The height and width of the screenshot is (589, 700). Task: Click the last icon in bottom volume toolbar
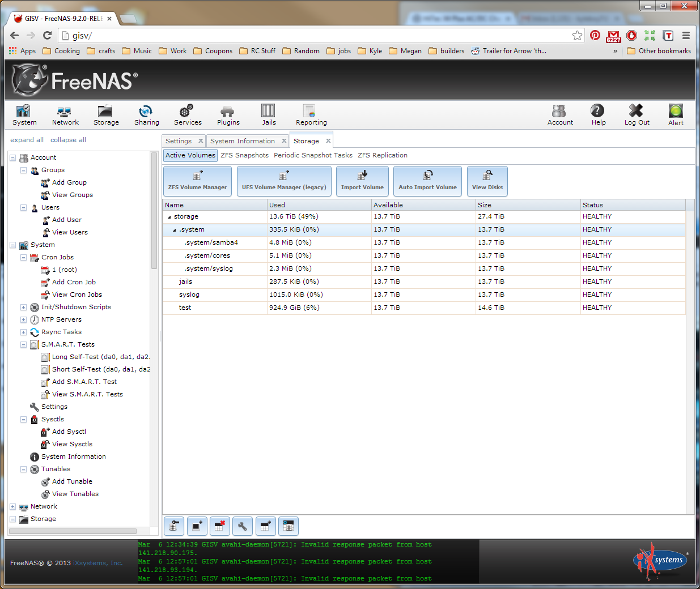coord(288,526)
